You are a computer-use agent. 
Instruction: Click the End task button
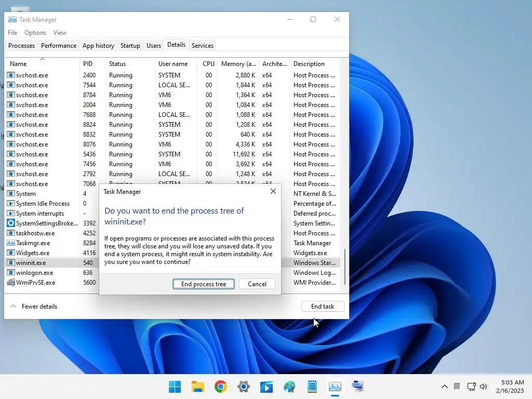point(323,307)
